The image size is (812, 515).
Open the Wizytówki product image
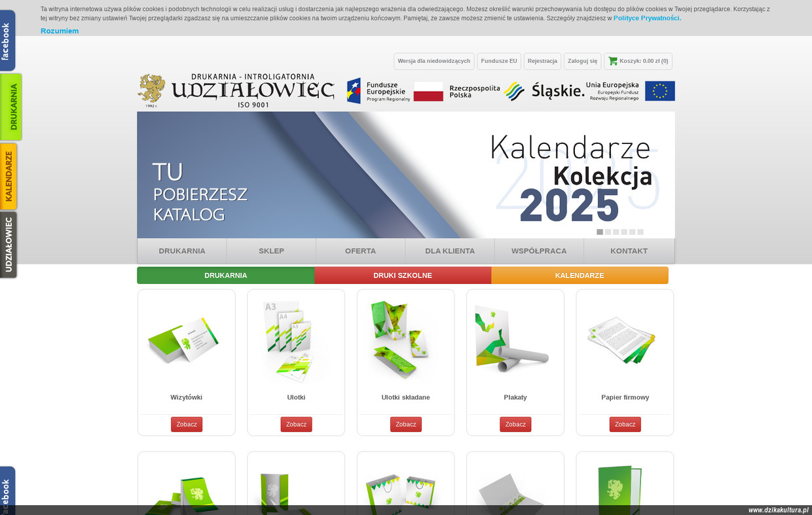click(x=187, y=340)
